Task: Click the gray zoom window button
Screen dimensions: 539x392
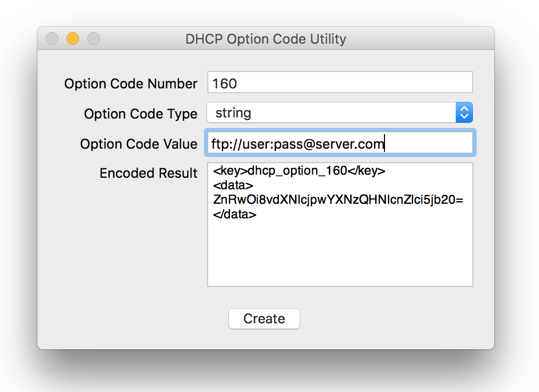Action: coord(93,39)
